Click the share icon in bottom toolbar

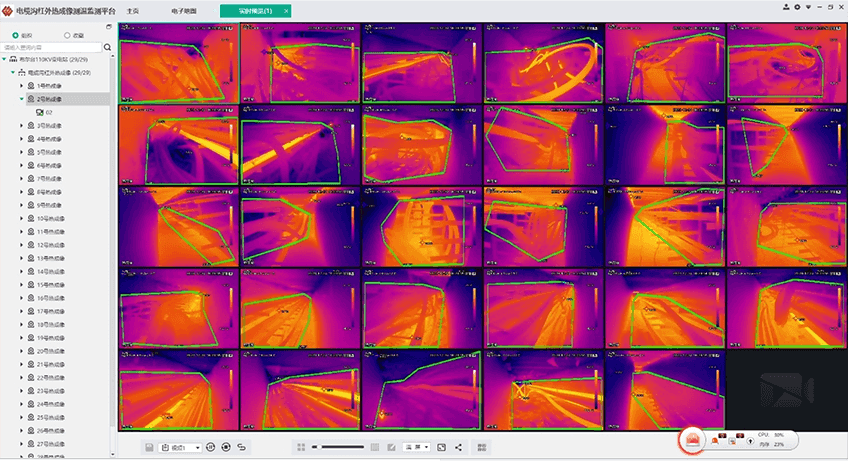click(458, 447)
